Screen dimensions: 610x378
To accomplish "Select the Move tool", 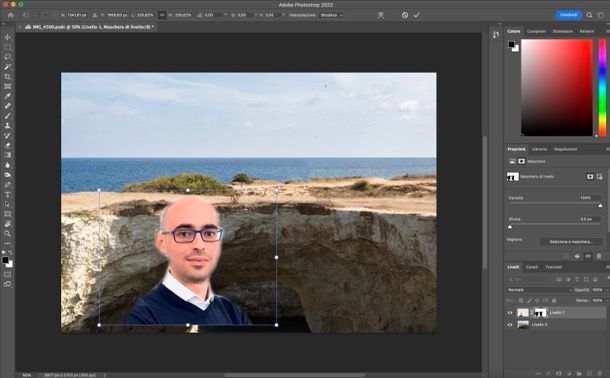I will click(7, 37).
